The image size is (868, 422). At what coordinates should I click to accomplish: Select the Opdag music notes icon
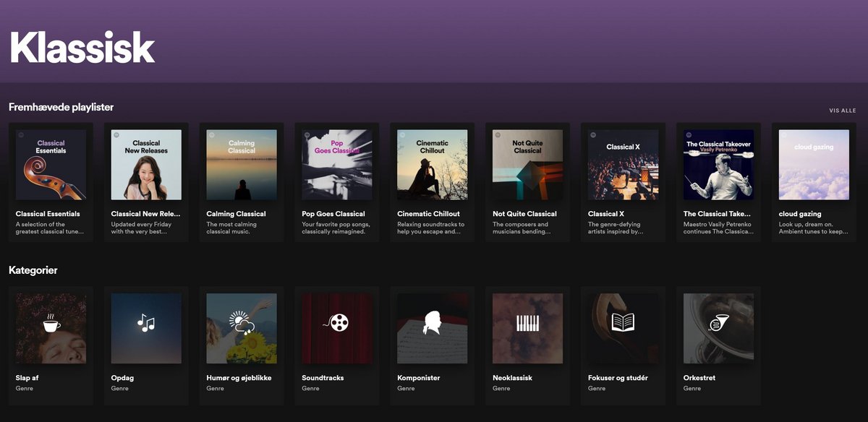pyautogui.click(x=146, y=323)
